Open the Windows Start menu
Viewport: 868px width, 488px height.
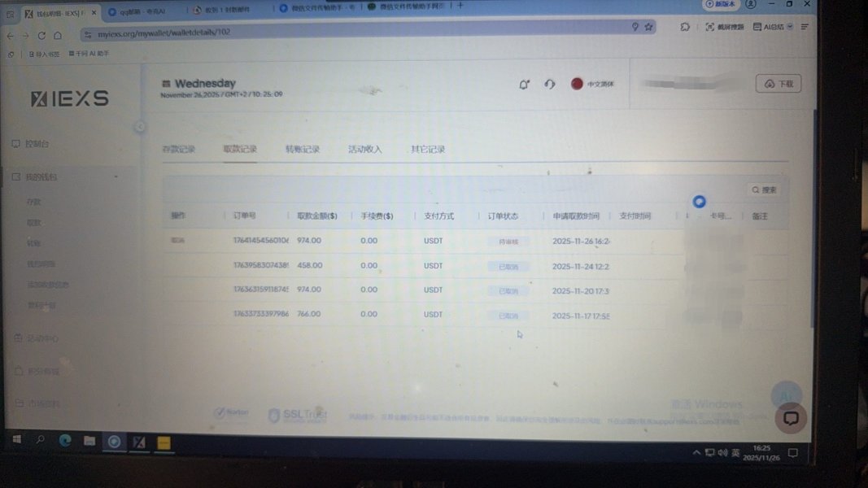coord(16,439)
